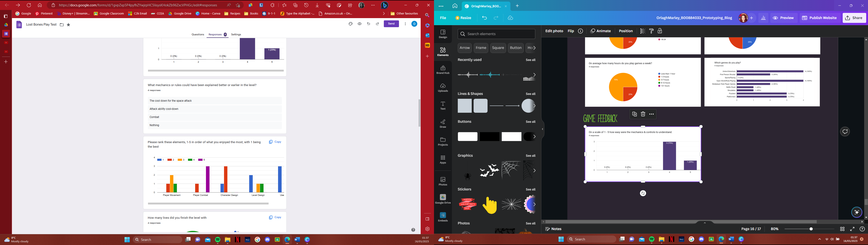Preview the Google Form with eye icon
868x245 pixels.
(360, 24)
